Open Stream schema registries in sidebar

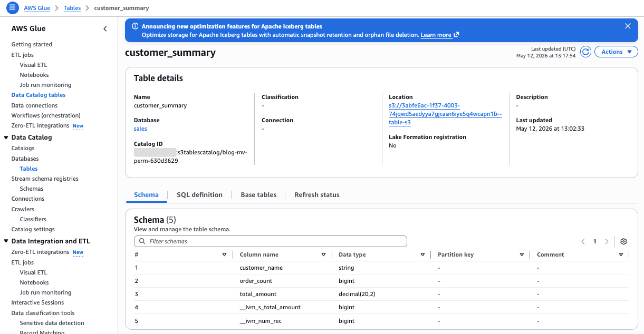[45, 179]
